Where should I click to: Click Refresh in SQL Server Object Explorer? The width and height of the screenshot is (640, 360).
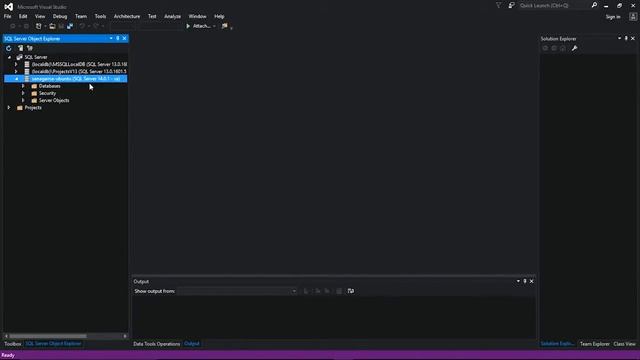pos(9,48)
